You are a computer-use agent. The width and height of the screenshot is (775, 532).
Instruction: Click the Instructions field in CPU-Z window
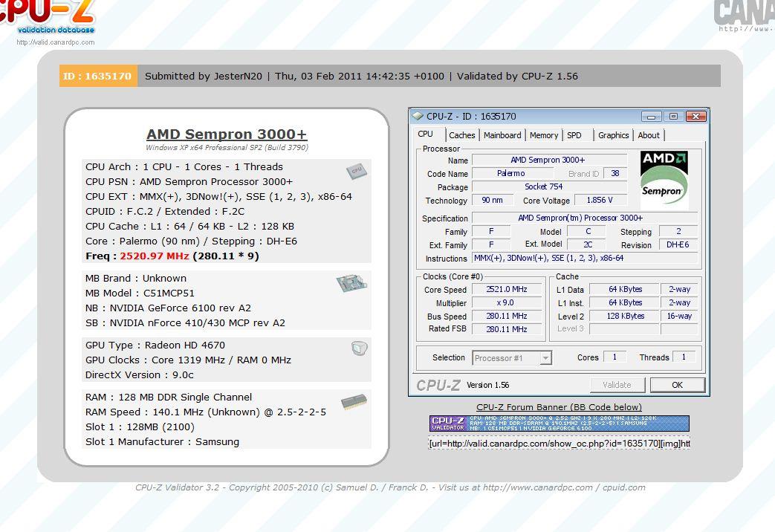click(585, 258)
